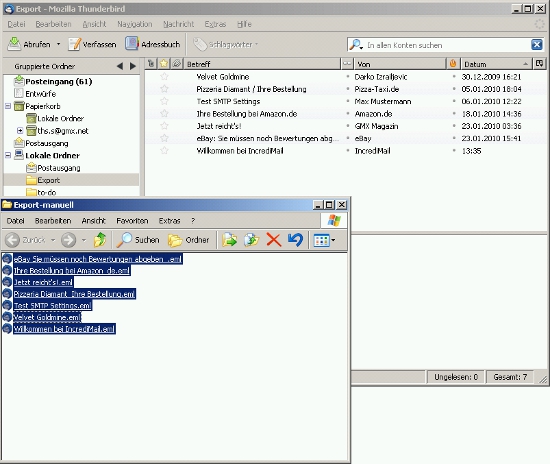550x464 pixels.
Task: Sort messages by Von column
Action: pos(399,64)
